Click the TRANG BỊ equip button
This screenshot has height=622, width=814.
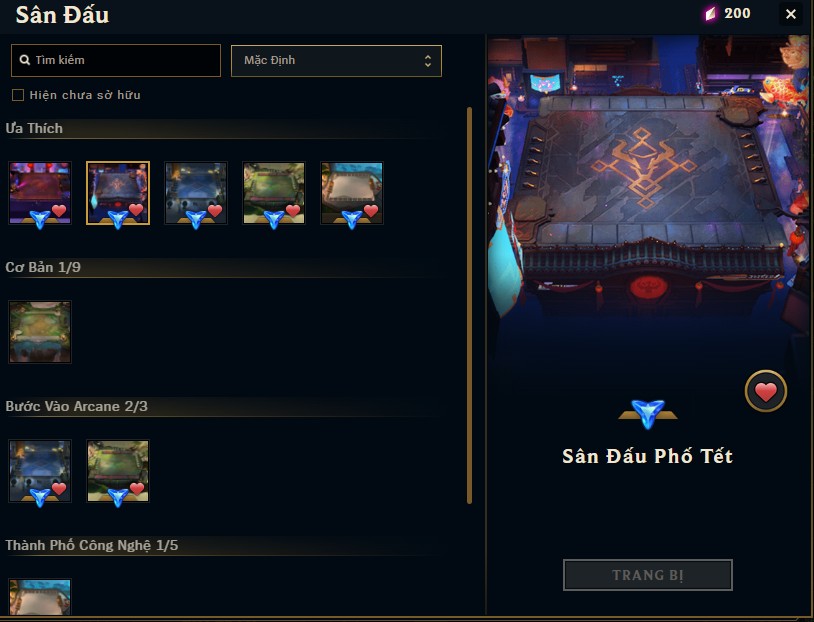648,575
